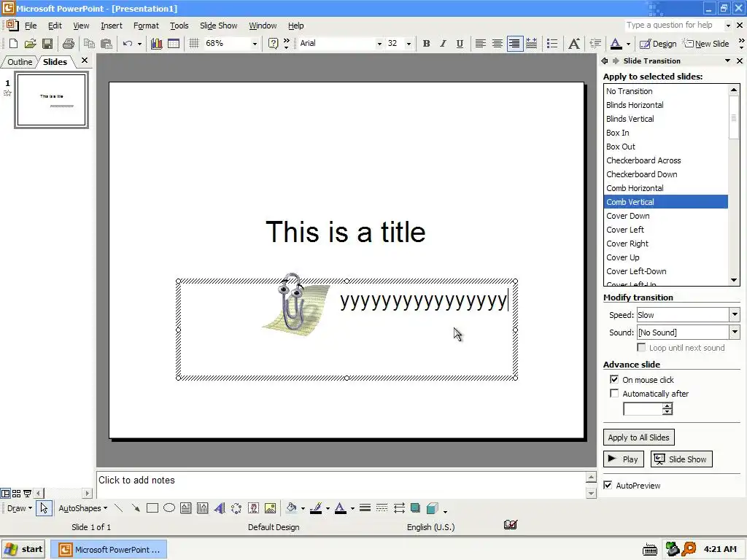Click the Bullets list icon
The height and width of the screenshot is (560, 747).
tap(552, 43)
